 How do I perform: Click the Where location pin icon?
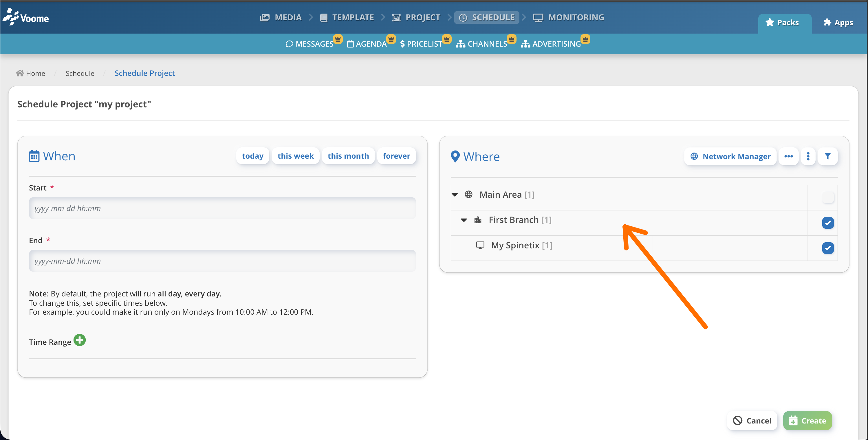[455, 156]
